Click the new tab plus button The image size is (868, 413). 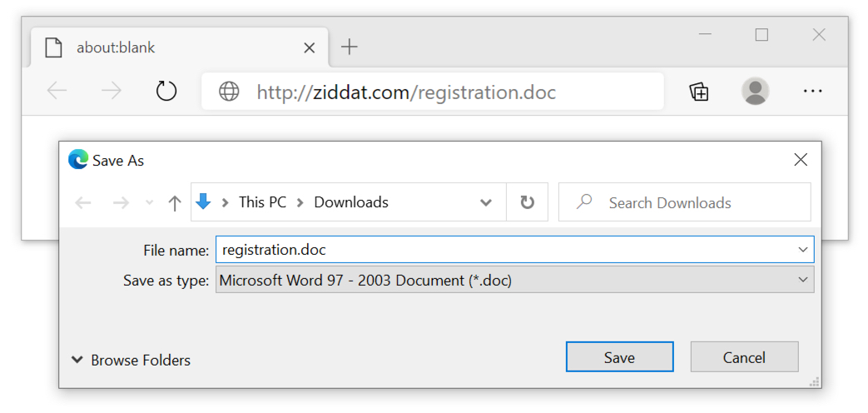click(349, 47)
